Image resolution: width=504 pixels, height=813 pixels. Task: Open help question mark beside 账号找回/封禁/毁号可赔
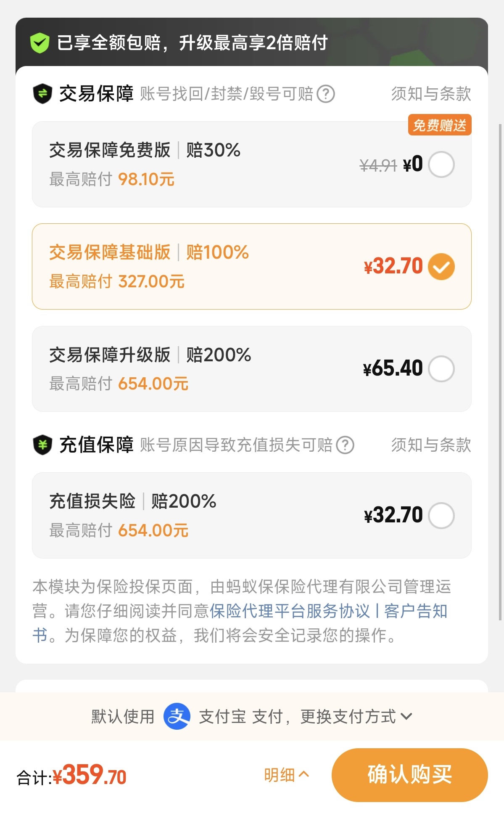coord(326,94)
